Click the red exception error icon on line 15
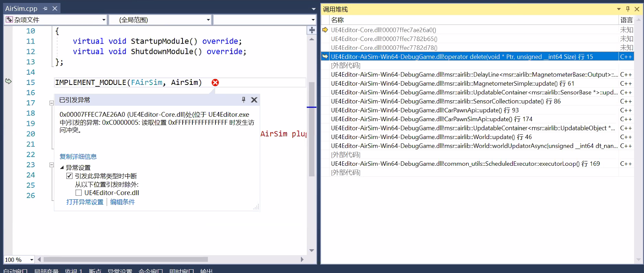The height and width of the screenshot is (273, 644). click(x=215, y=83)
